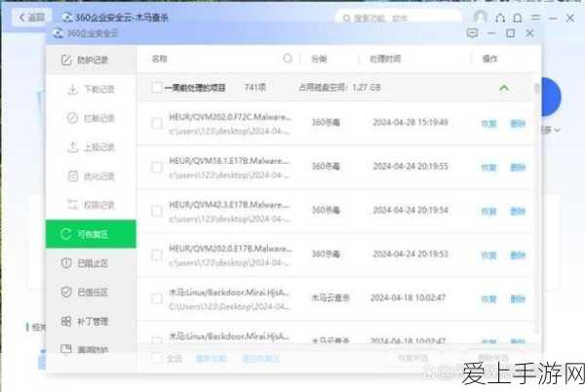The image size is (585, 392).
Task: Click the notification bell icon in the main window
Action: pos(518,18)
